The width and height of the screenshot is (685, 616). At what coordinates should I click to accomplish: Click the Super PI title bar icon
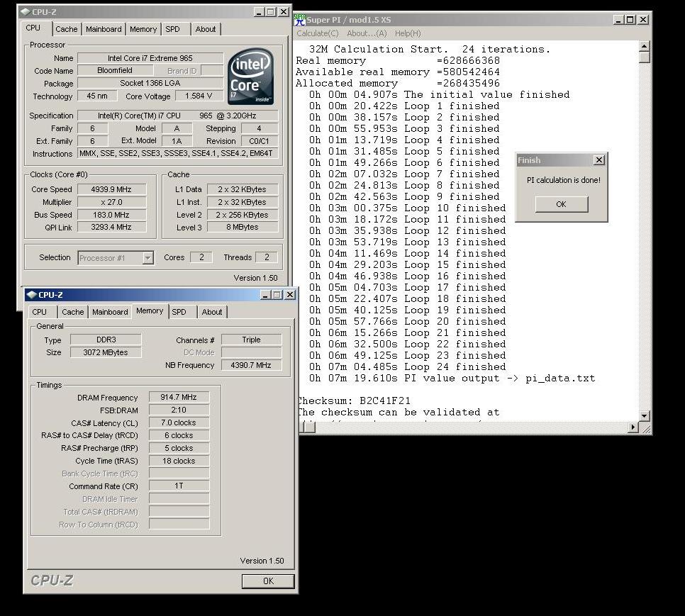pyautogui.click(x=300, y=19)
